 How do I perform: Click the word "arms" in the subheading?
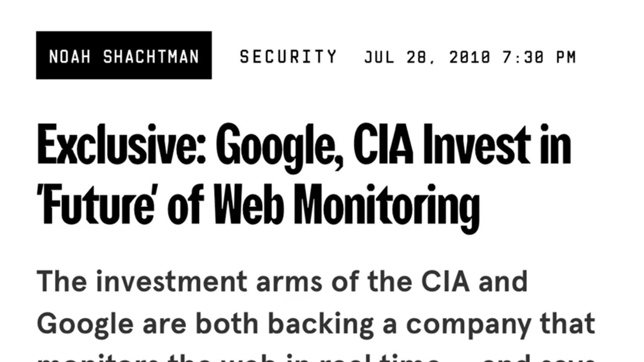(289, 283)
